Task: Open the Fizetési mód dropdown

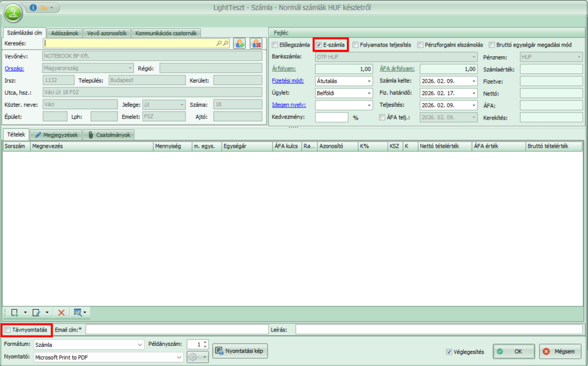Action: click(x=369, y=80)
